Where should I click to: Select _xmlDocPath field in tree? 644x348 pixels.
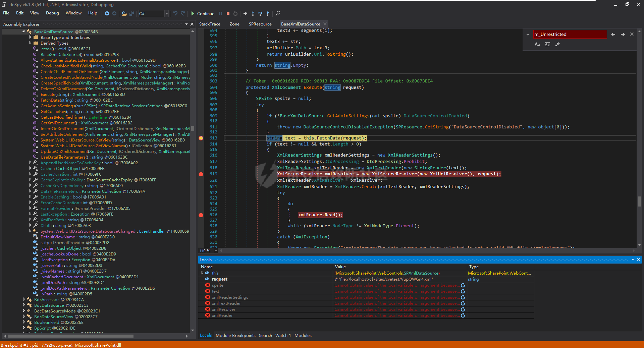pos(72,283)
